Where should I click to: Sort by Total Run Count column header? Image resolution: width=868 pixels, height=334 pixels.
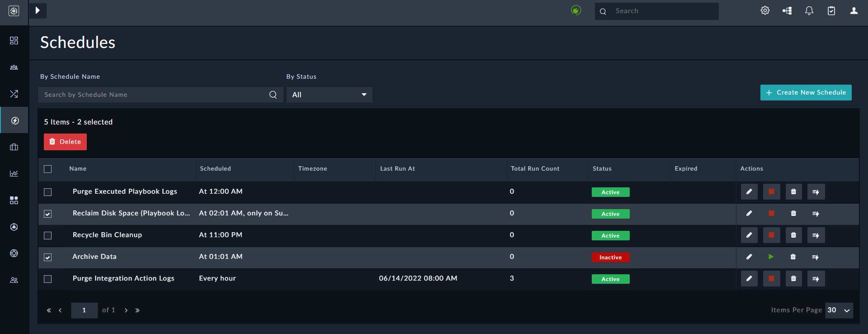coord(535,169)
